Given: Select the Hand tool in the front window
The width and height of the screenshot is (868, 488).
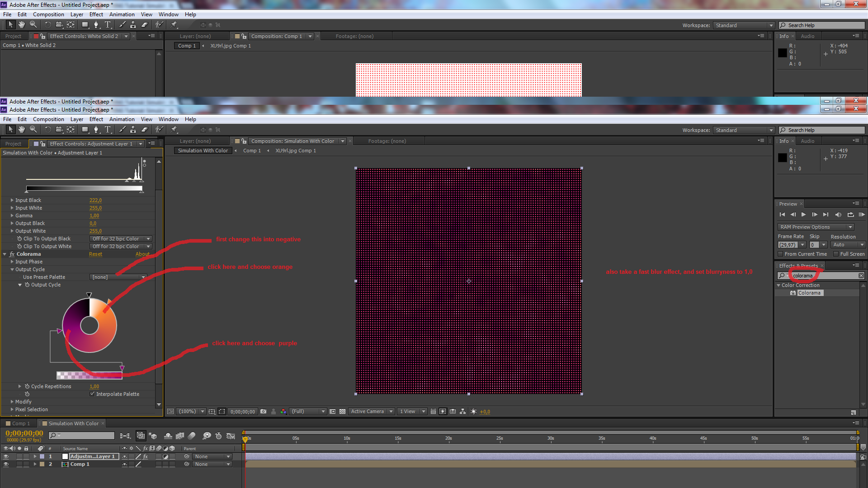Looking at the screenshot, I should click(x=21, y=130).
